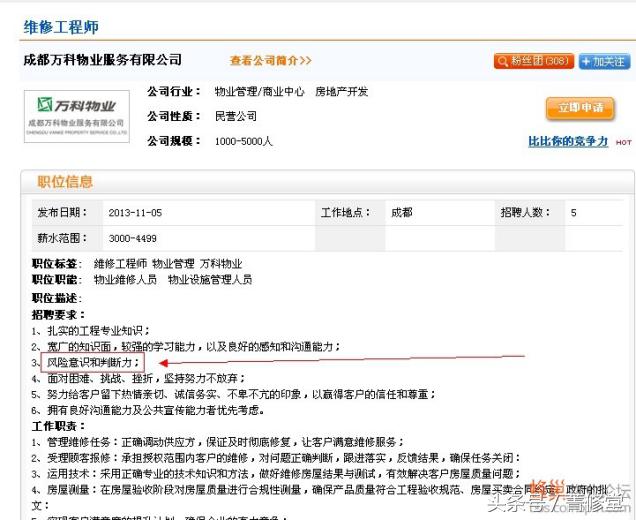This screenshot has height=520, width=636.
Task: Click the 维修工程师 job title heading
Action: tap(61, 27)
